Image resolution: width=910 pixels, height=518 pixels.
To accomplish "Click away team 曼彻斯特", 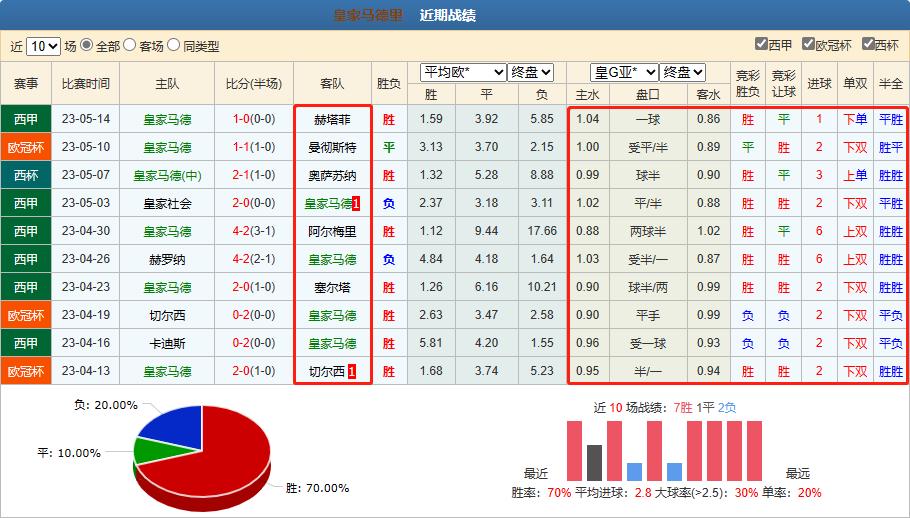I will coord(333,147).
